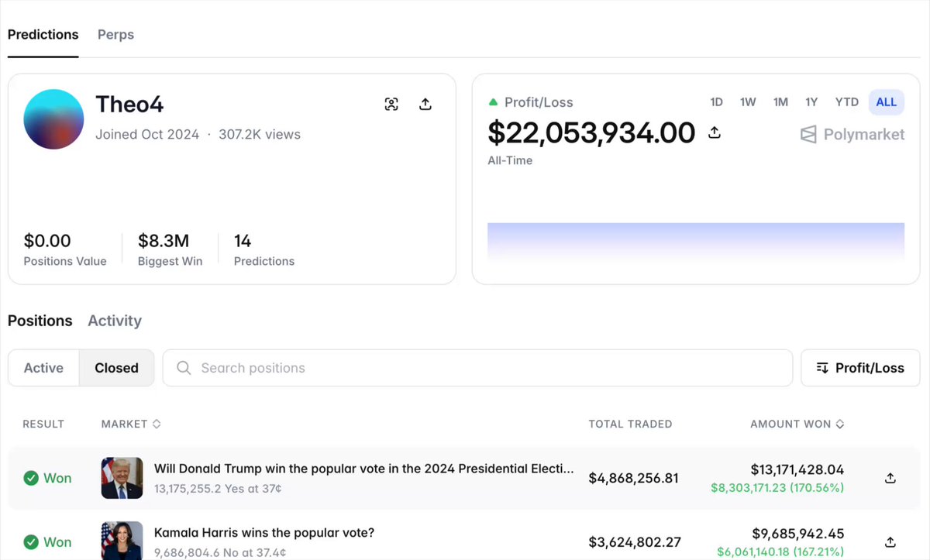
Task: Click the profile scan icon beside Theo4
Action: (x=391, y=104)
